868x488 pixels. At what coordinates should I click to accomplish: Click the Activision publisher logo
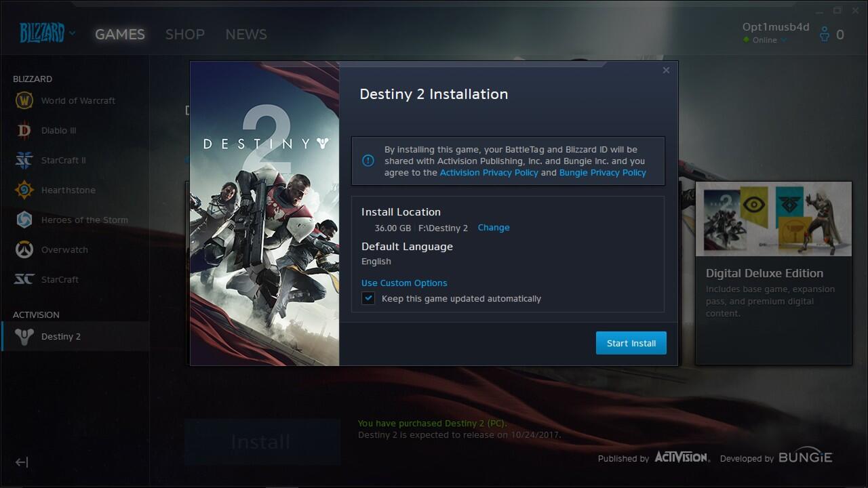682,457
